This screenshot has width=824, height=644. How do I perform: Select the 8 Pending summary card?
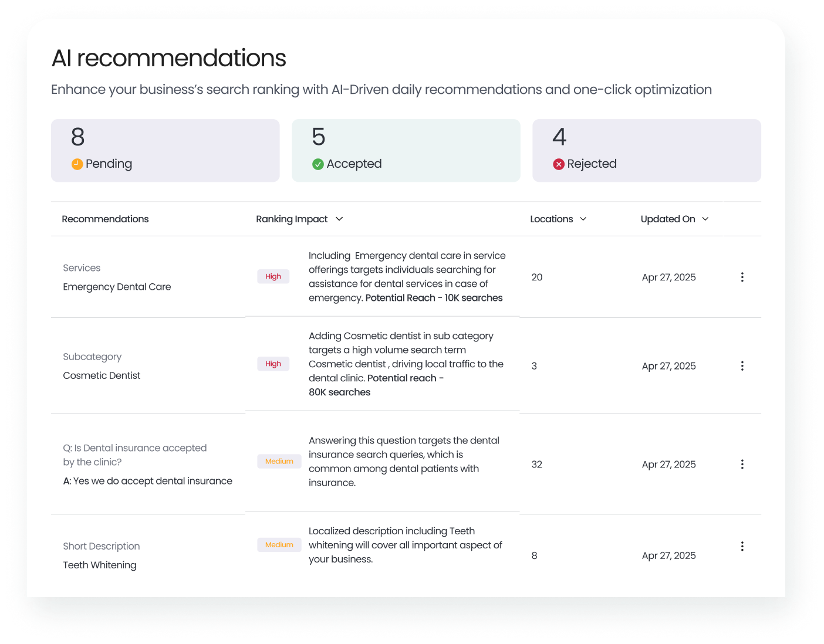165,151
